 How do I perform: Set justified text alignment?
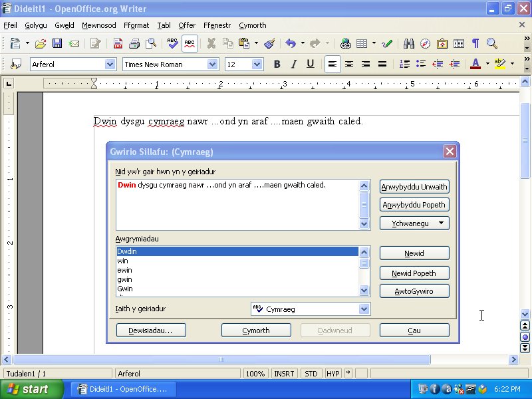382,64
